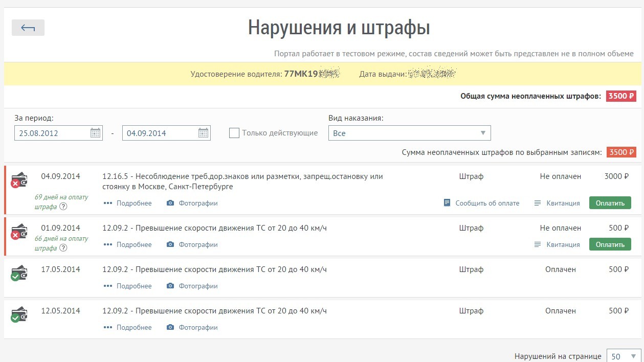644x362 pixels.
Task: Expand Подробнее for the 17.05.2014 violation
Action: [x=128, y=286]
